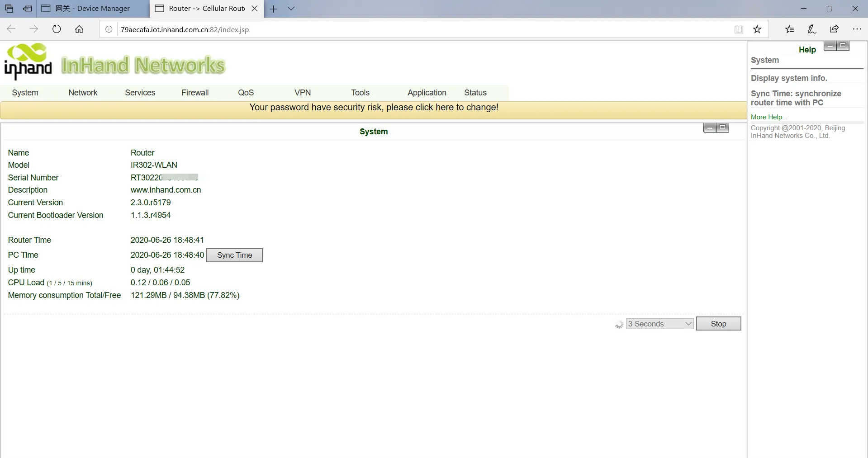This screenshot has width=868, height=458.
Task: Select the bootloader version 1.1.3.r4954 text
Action: (x=151, y=215)
